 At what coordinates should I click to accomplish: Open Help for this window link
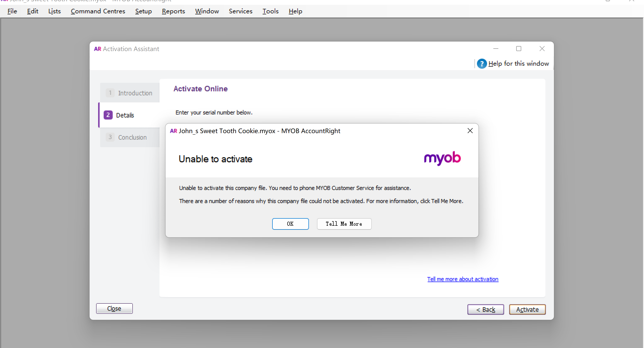[518, 63]
